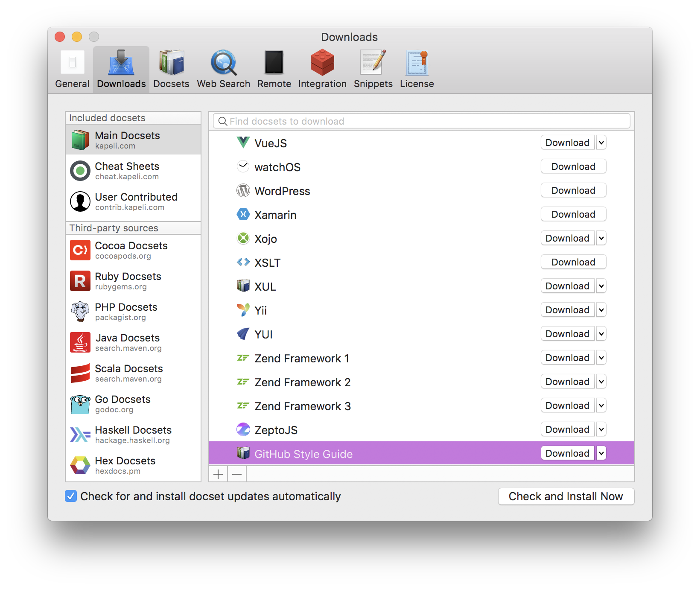The width and height of the screenshot is (700, 589).
Task: Open Web Search globe icon
Action: click(x=223, y=62)
